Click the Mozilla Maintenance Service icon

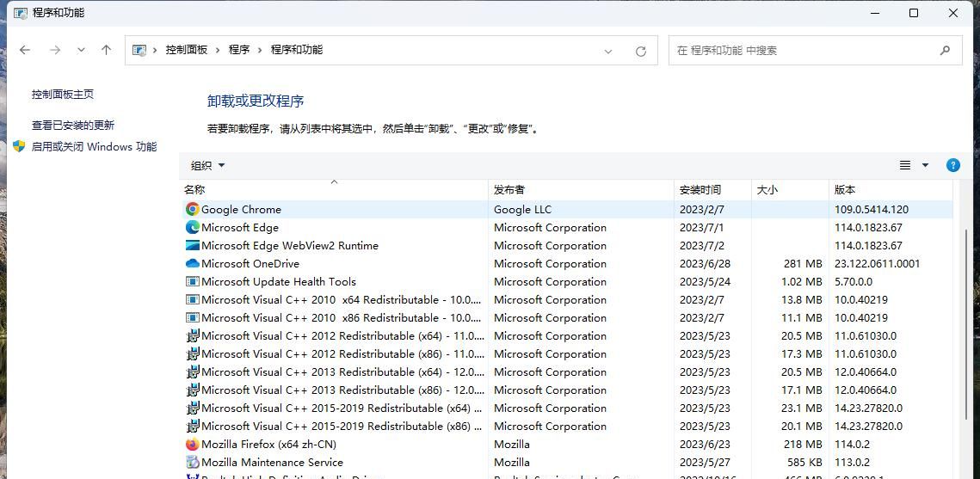click(193, 463)
